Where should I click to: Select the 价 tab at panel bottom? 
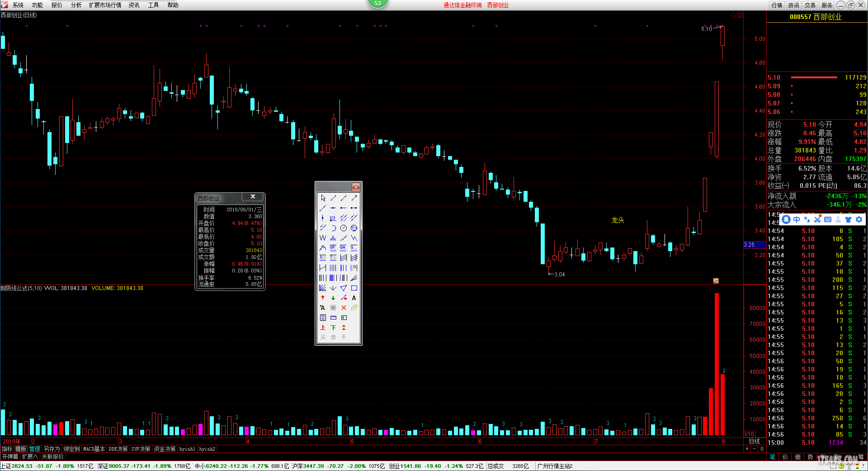785,457
